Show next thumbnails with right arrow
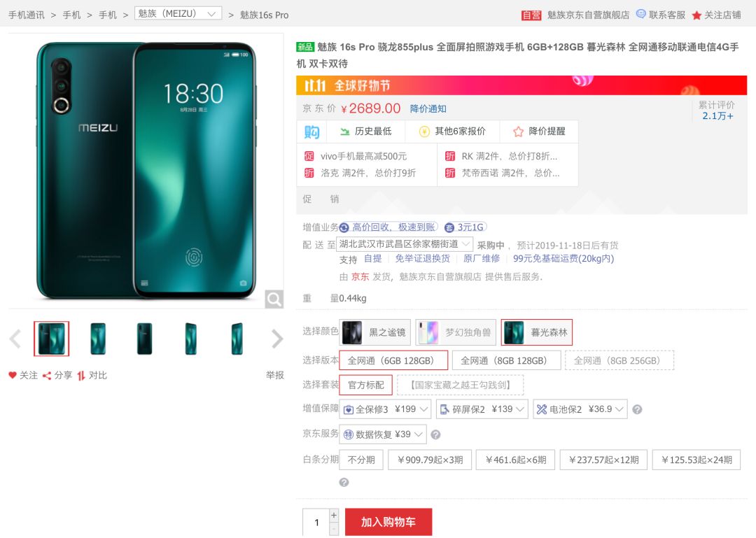This screenshot has width=756, height=538. [277, 339]
